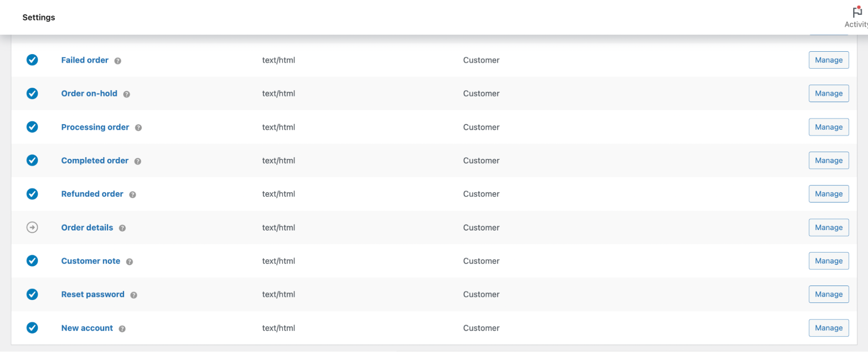Open the New account email link
The image size is (868, 352).
coord(87,328)
